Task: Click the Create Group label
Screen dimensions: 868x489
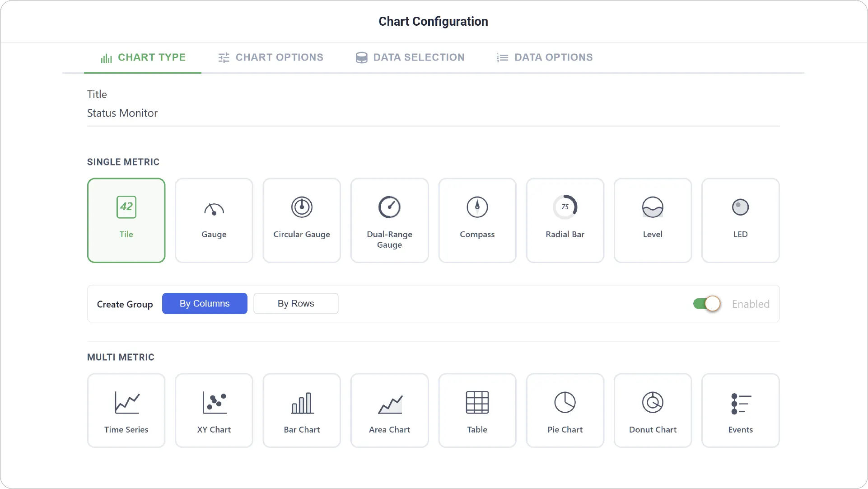Action: click(125, 305)
